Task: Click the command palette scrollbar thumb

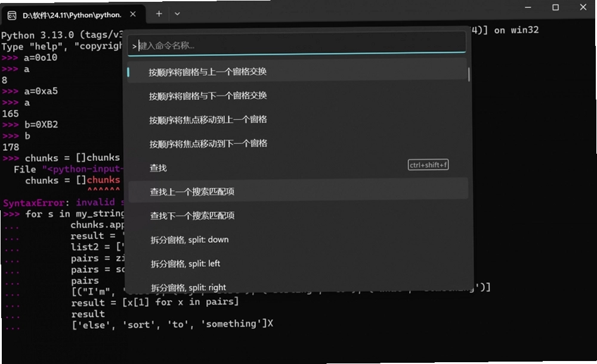Action: [469, 74]
